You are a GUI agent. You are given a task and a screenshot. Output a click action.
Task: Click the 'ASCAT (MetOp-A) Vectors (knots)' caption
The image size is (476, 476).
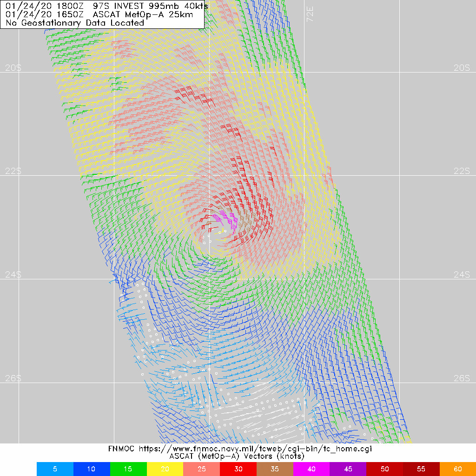pos(238,457)
